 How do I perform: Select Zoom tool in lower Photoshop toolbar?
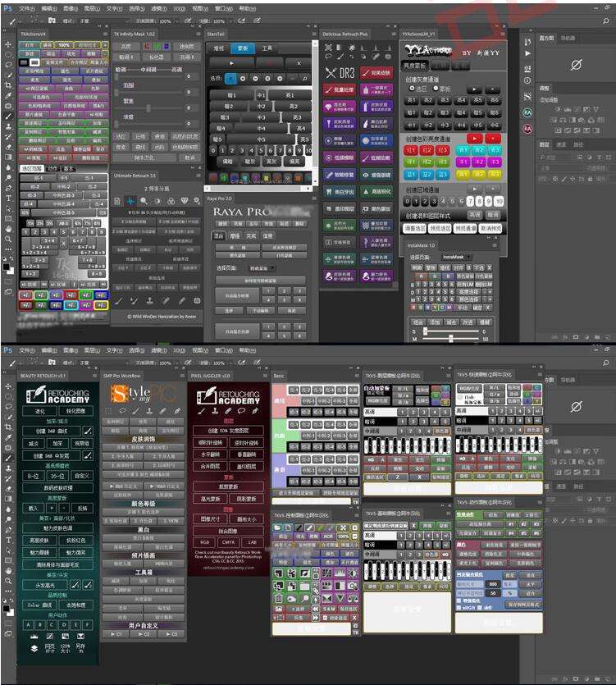(x=8, y=581)
